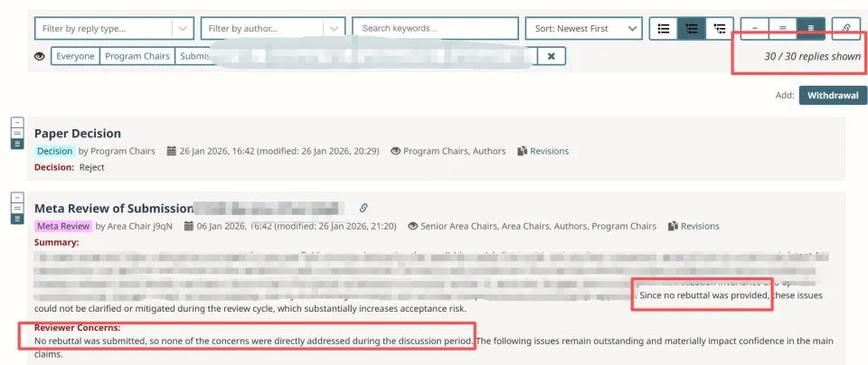Switch to threaded layout icon
Screen dimensions: 868x365
click(692, 29)
